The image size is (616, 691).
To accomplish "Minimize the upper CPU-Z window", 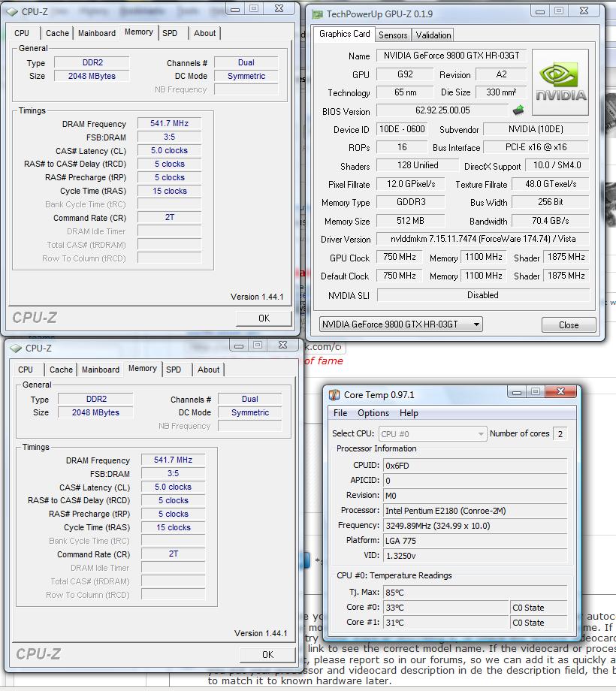I will coord(235,9).
